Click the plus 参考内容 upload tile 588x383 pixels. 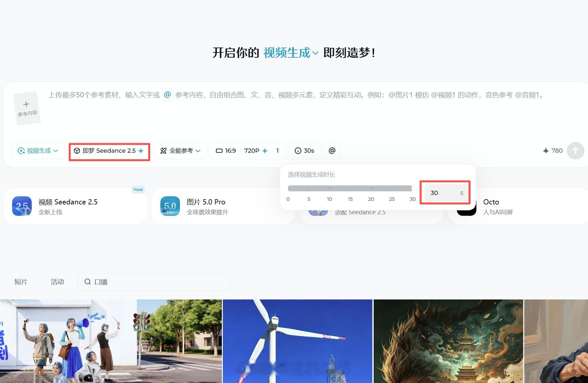coord(27,108)
